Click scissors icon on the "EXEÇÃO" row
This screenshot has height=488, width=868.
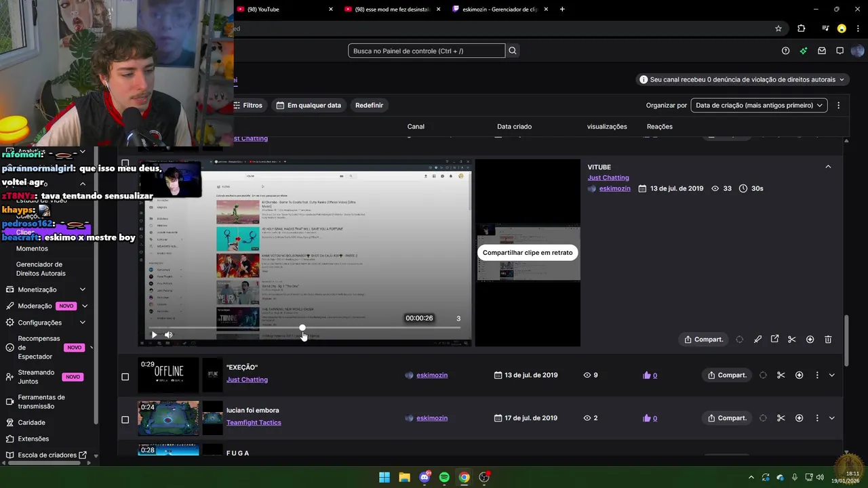tap(781, 375)
